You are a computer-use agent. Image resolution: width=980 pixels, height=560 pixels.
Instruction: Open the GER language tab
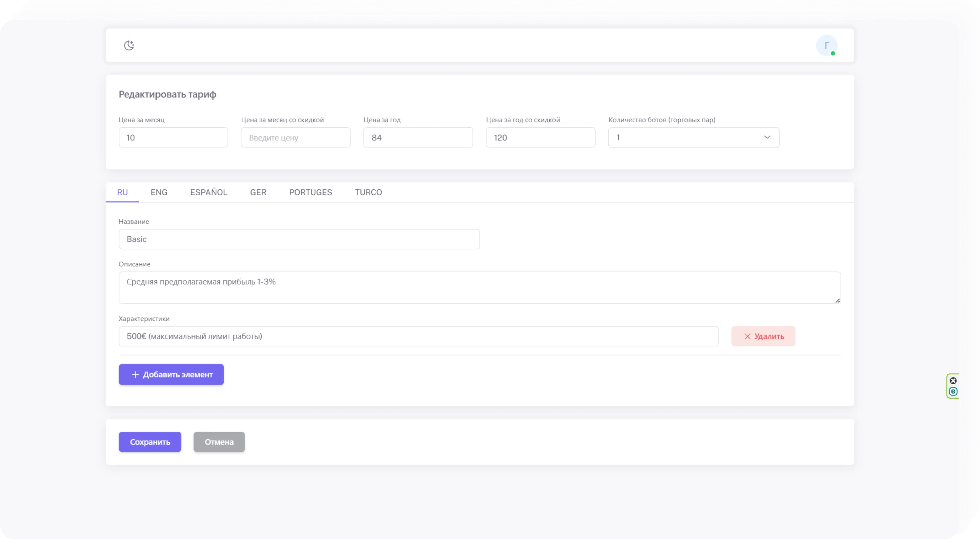click(x=258, y=192)
